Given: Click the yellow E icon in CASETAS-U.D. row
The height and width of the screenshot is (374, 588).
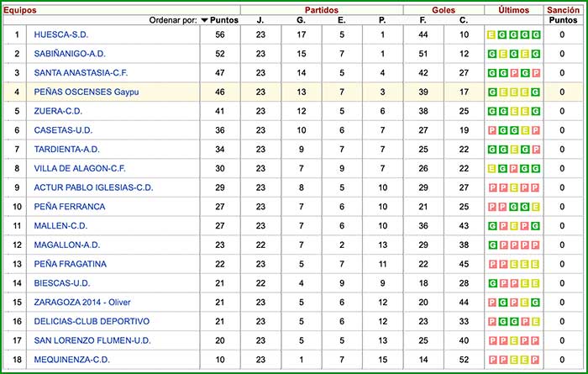Looking at the screenshot, I should pyautogui.click(x=525, y=130).
